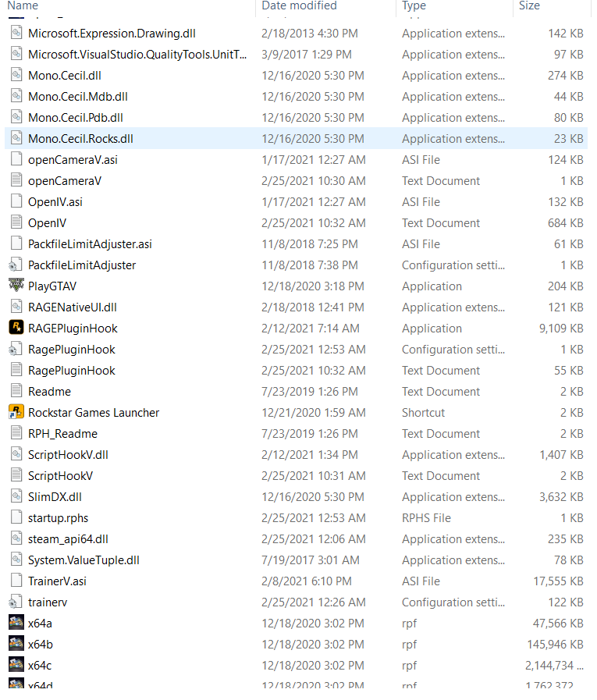The height and width of the screenshot is (700, 597).
Task: Click the x64b rpf archive icon
Action: coord(16,644)
